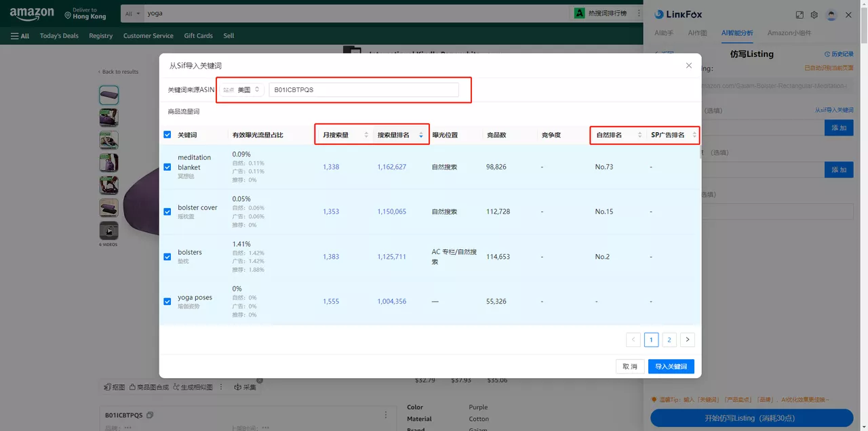Click the 导入关键词 import button
Screen dimensions: 868x431
tap(671, 366)
